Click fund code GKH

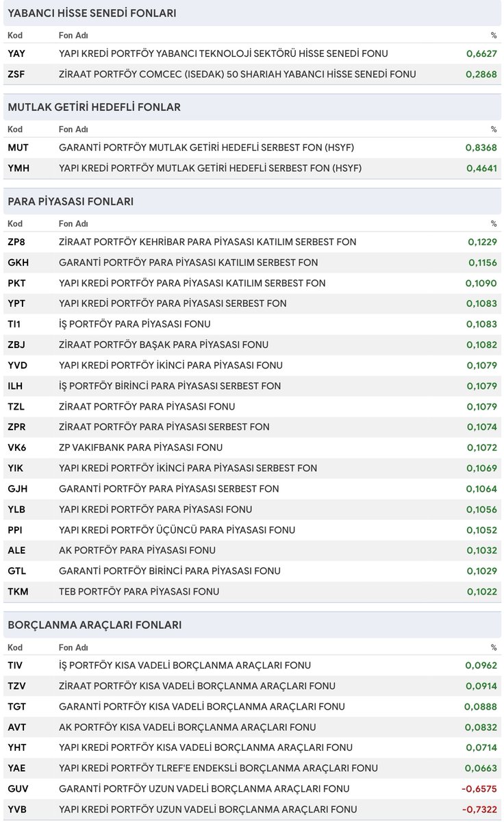tap(18, 262)
